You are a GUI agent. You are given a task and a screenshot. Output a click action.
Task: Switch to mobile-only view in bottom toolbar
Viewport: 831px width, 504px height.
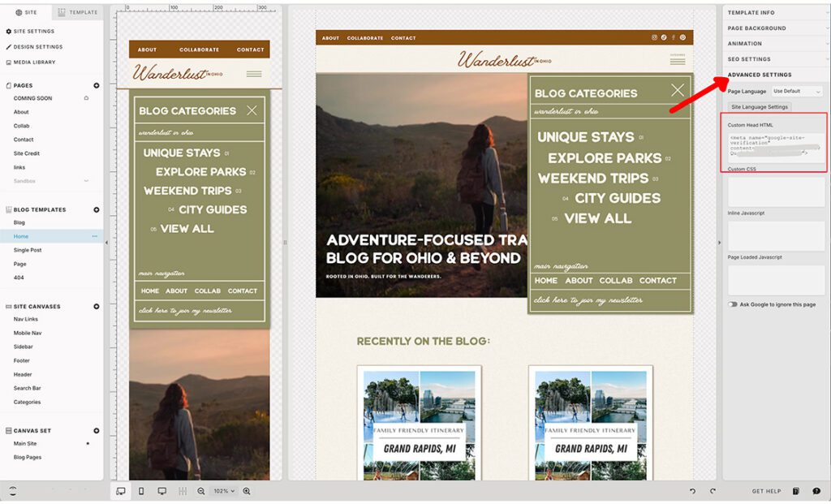coord(141,491)
